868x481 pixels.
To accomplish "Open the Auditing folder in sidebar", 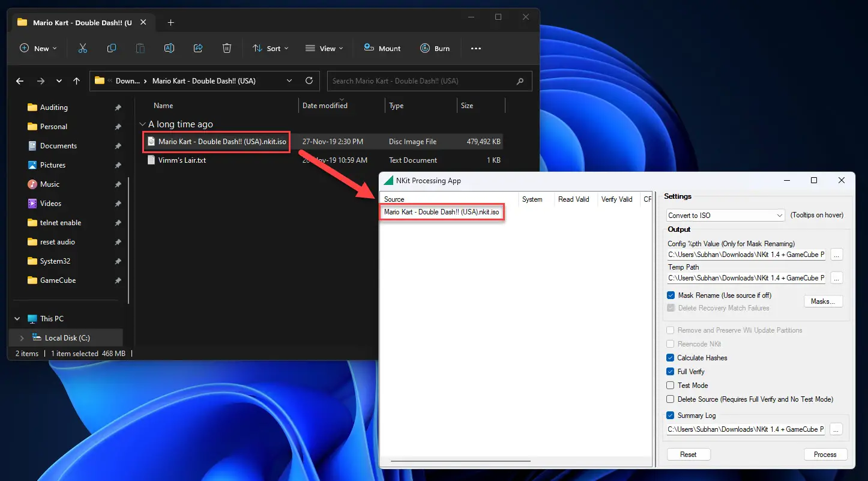I will click(53, 107).
